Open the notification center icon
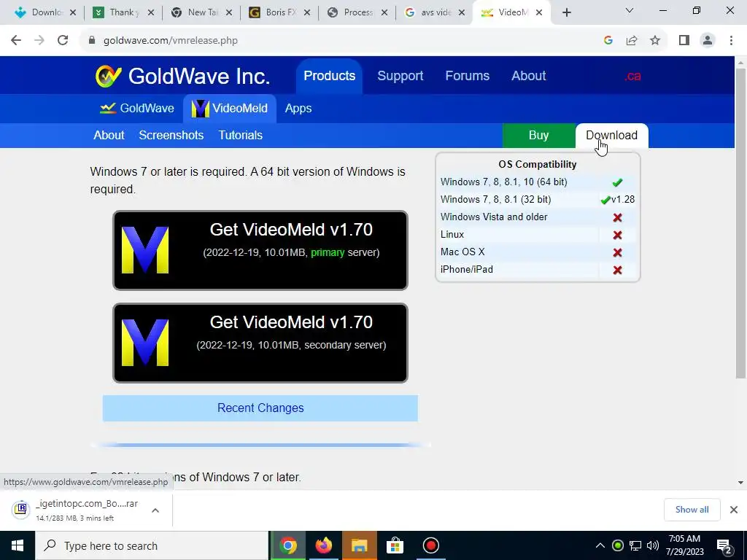Viewport: 747px width, 560px height. pyautogui.click(x=724, y=545)
